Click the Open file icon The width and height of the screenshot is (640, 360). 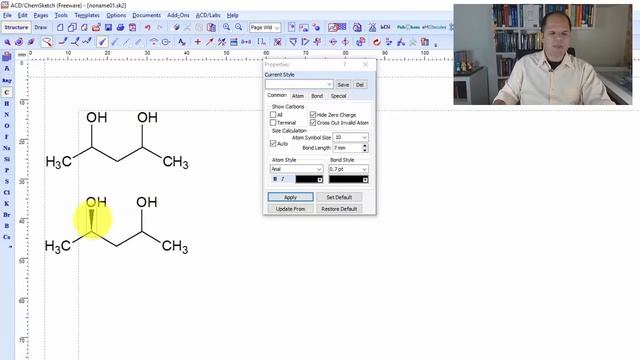click(96, 28)
